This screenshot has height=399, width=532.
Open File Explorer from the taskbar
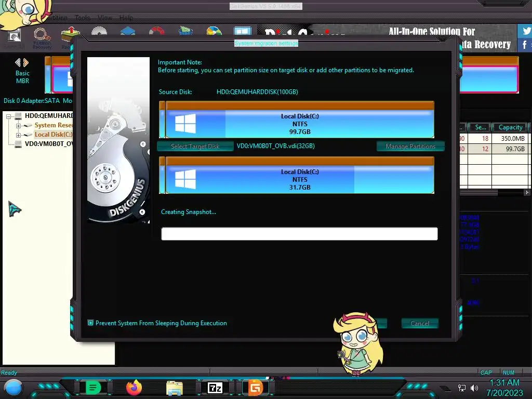[x=175, y=388]
